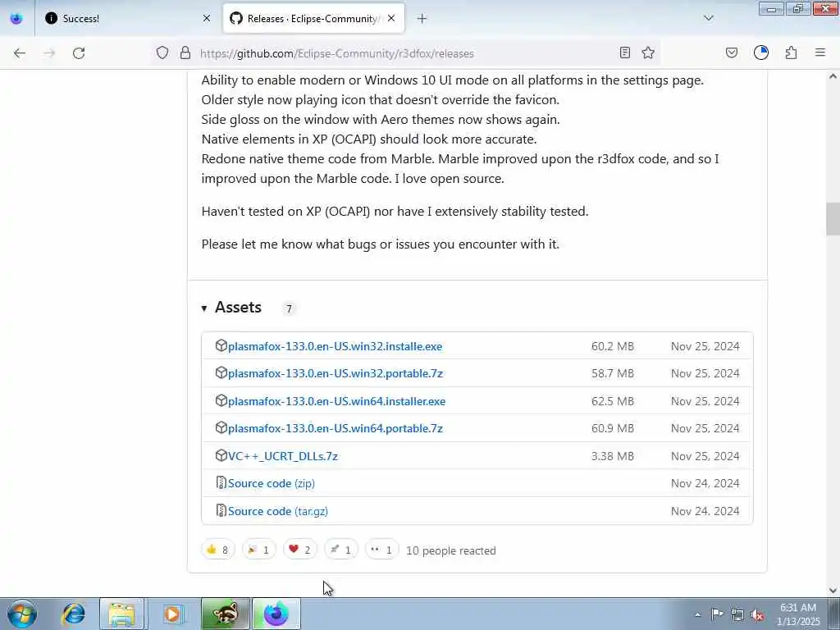
Task: Click the party popper reaction button
Action: [258, 550]
